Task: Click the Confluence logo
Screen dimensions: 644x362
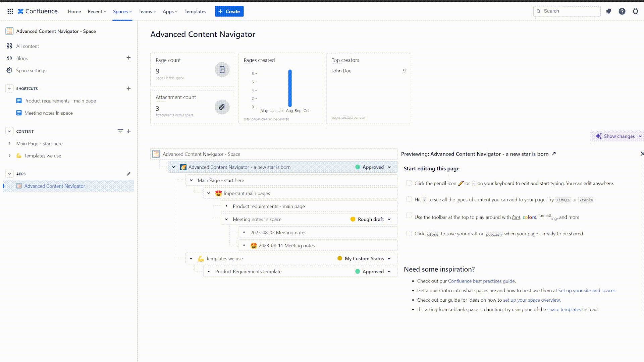Action: click(x=38, y=11)
